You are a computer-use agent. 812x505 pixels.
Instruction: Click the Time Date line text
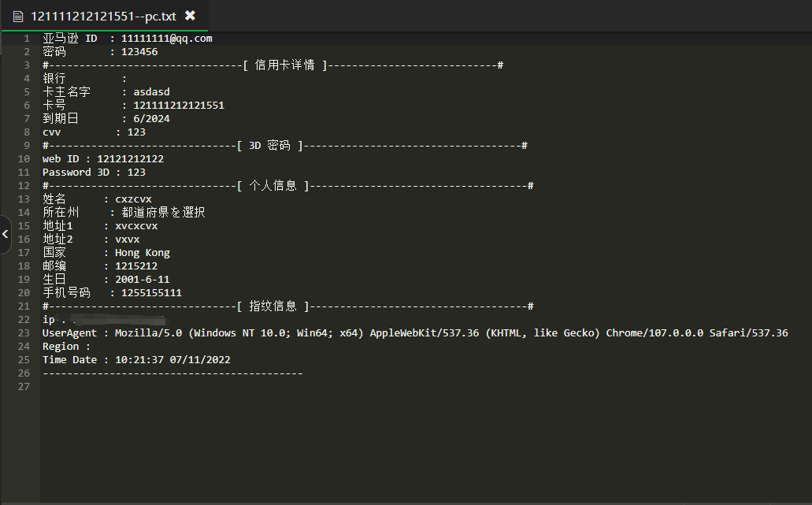pos(135,360)
